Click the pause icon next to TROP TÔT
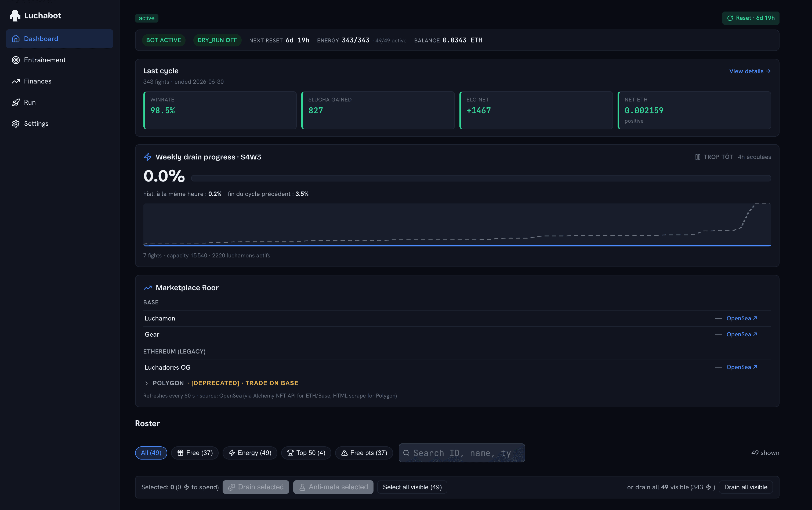 (698, 157)
